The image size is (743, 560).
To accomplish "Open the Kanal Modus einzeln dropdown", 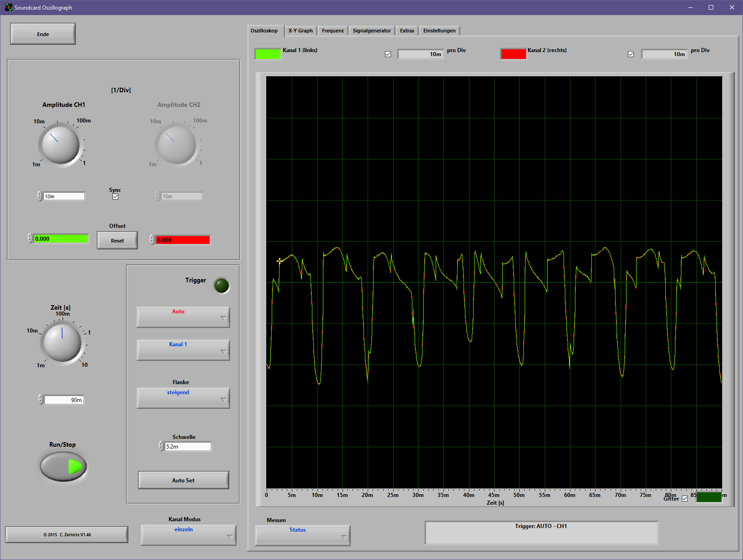I will pos(189,535).
